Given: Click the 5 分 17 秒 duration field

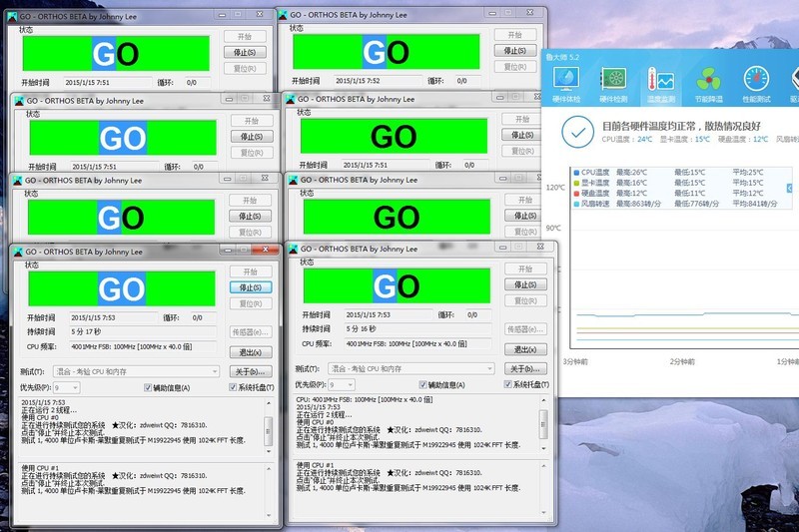Looking at the screenshot, I should tap(143, 332).
